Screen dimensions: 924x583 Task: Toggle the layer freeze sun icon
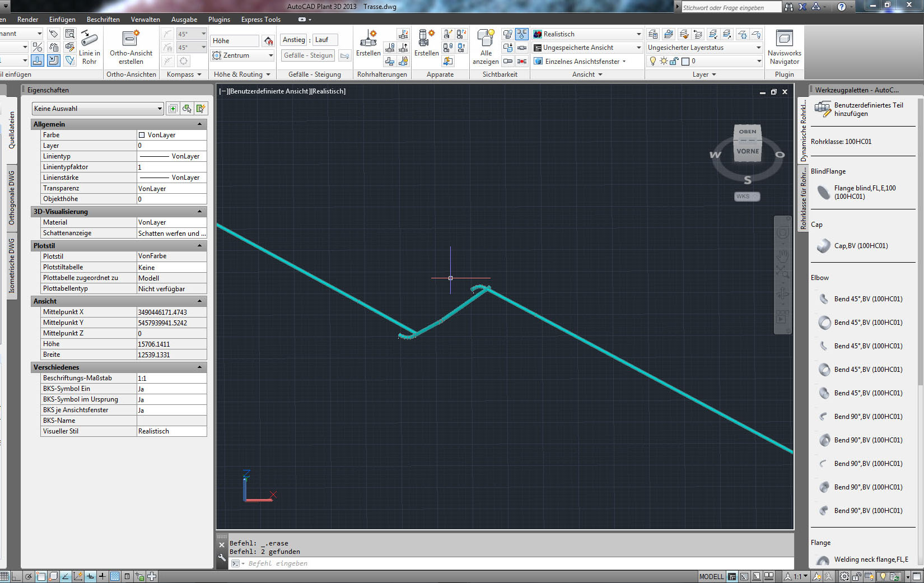664,61
